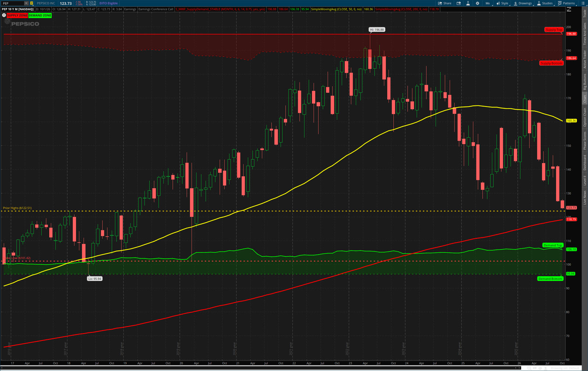Open the Mo timeframe dropdown
588x371 pixels.
point(488,3)
